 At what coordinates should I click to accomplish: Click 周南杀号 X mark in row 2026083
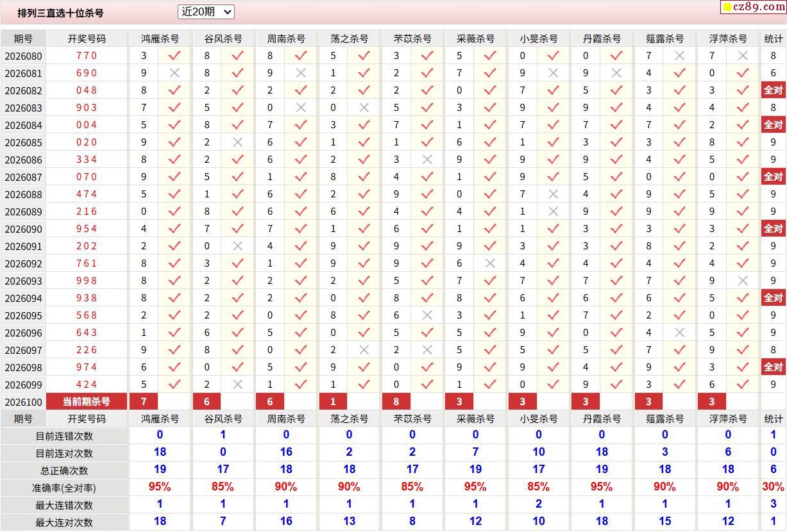pyautogui.click(x=301, y=108)
